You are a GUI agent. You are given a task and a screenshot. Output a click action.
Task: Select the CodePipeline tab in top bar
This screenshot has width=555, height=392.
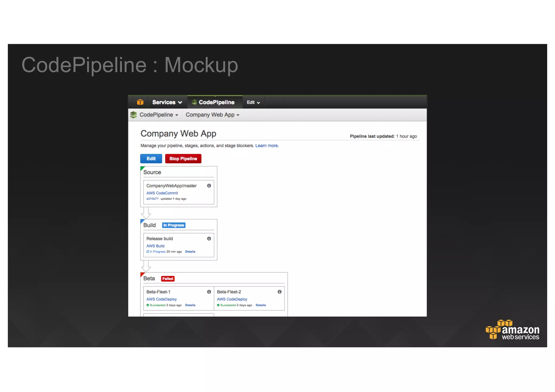215,102
